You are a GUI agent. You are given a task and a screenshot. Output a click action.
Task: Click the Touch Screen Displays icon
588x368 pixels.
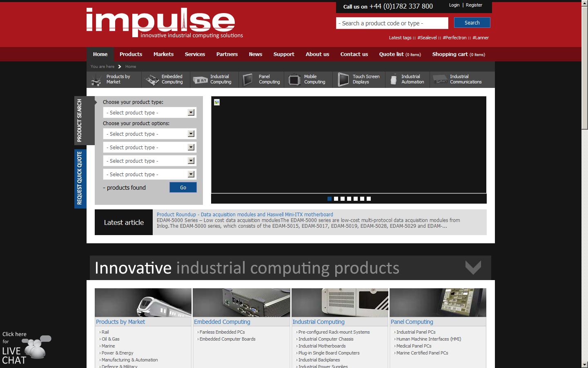343,79
